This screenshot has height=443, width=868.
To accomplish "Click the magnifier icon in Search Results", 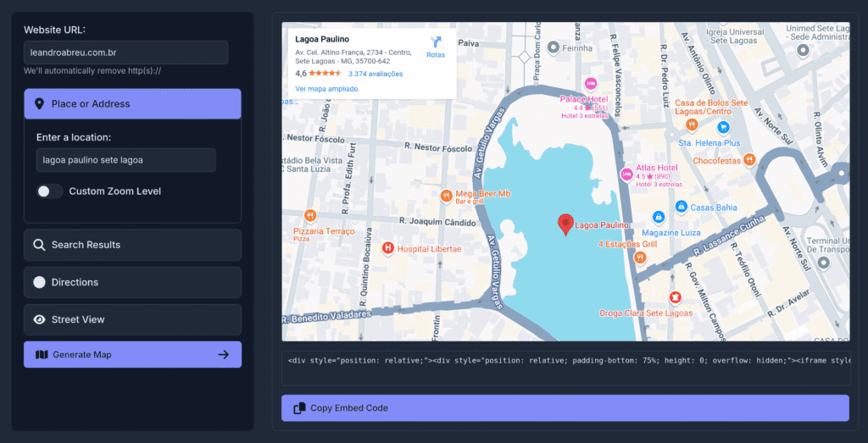I will click(x=39, y=245).
